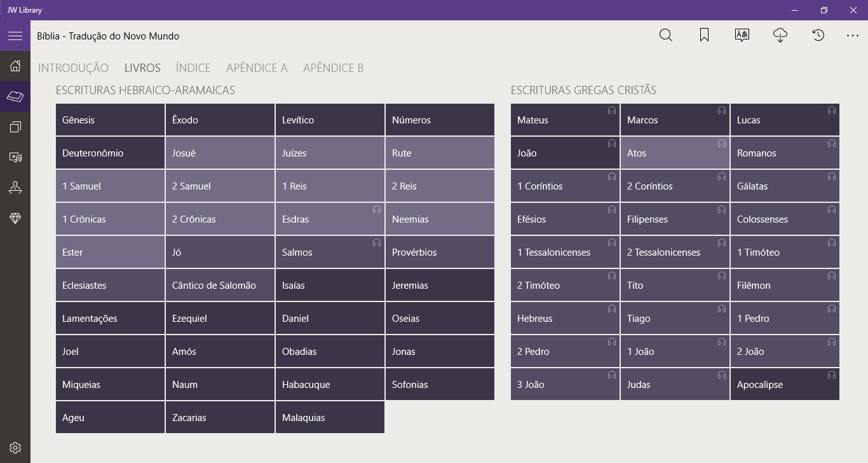Open the languages icon
The width and height of the screenshot is (868, 463).
(742, 36)
